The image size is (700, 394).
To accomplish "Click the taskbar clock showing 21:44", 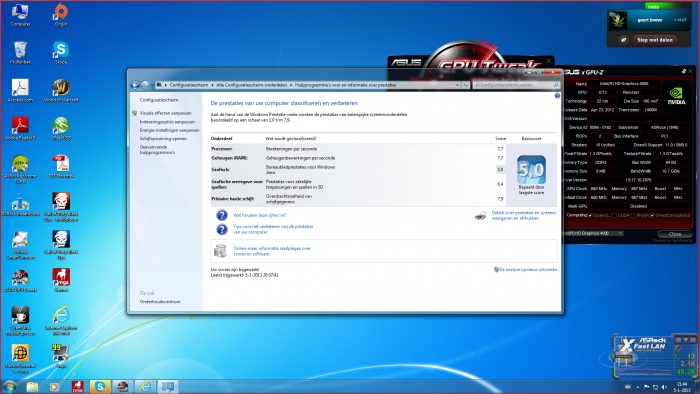I will (x=682, y=387).
